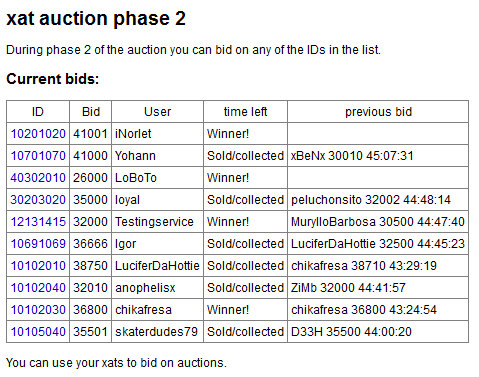The height and width of the screenshot is (377, 479).
Task: Click the Bid column header
Action: coord(91,112)
